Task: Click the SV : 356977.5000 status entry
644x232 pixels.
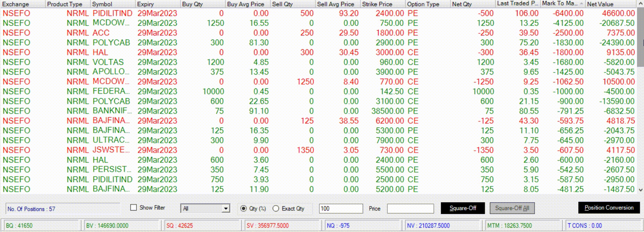Action: click(x=268, y=225)
